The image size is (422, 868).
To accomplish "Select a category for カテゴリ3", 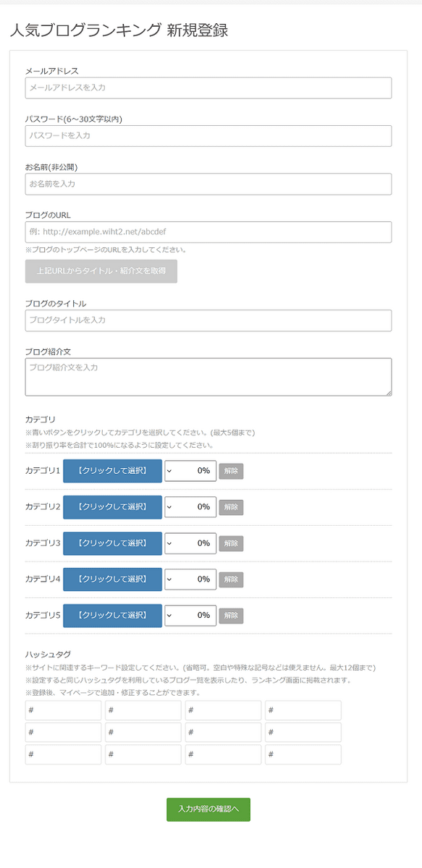I will coord(112,543).
